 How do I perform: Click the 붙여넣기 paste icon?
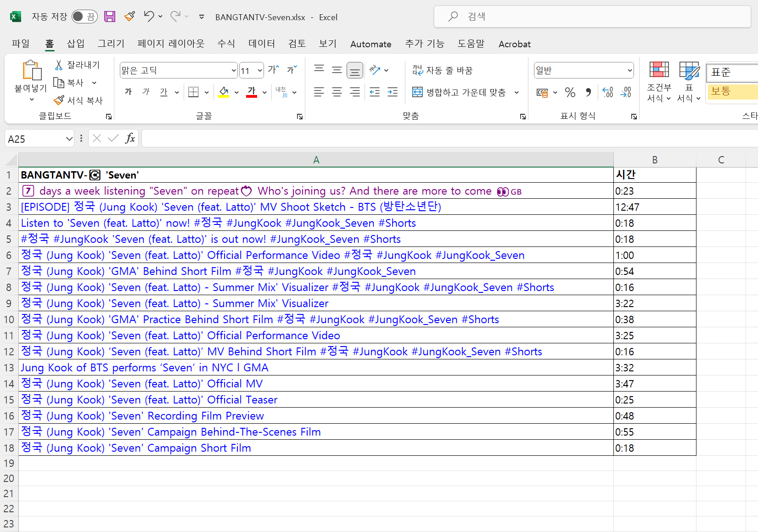click(x=32, y=70)
